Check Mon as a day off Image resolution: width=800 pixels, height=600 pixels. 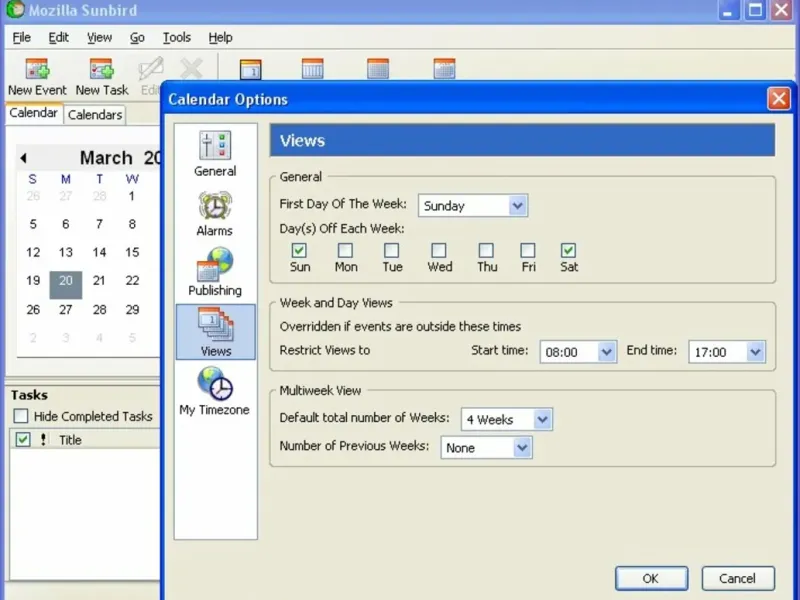coord(345,251)
